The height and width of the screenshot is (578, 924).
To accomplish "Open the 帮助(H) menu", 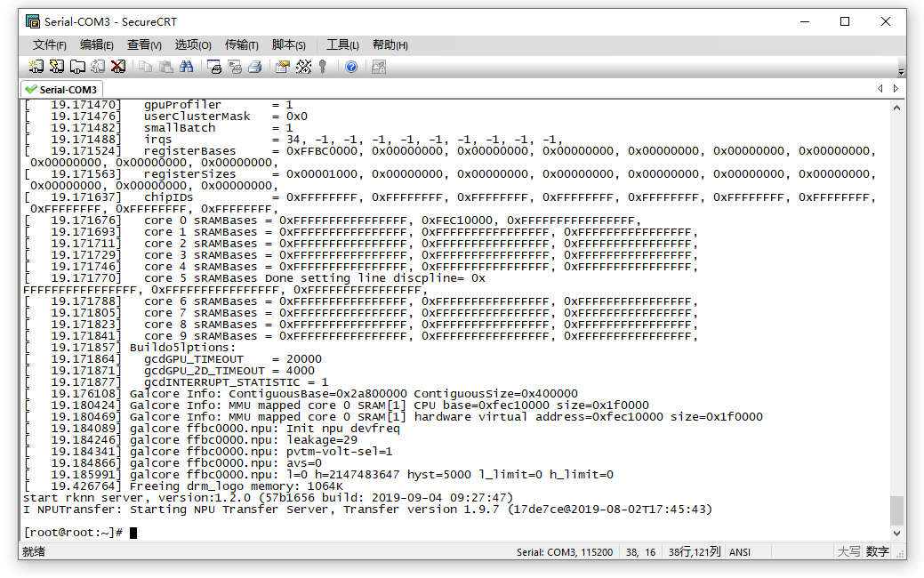I will pyautogui.click(x=390, y=45).
